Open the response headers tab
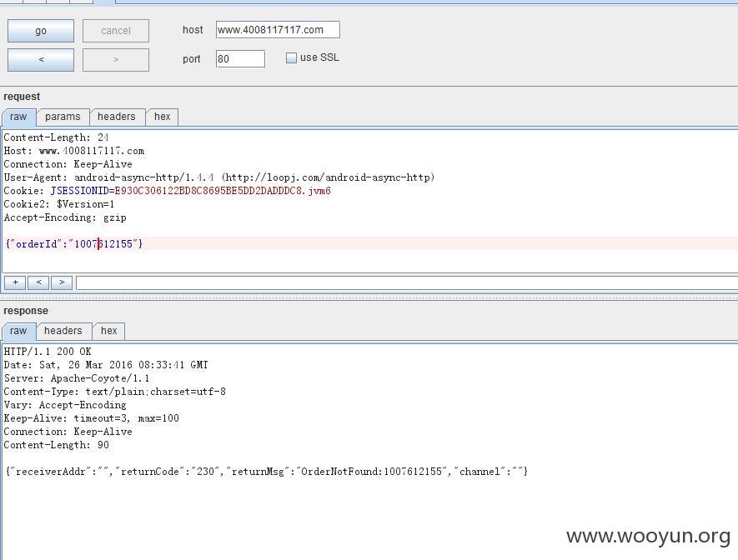The height and width of the screenshot is (560, 738). (x=63, y=331)
